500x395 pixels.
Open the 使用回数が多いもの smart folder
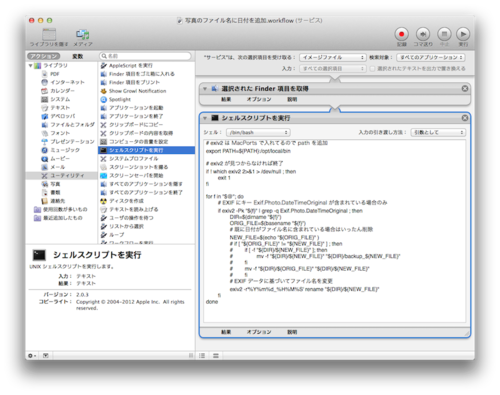click(65, 209)
